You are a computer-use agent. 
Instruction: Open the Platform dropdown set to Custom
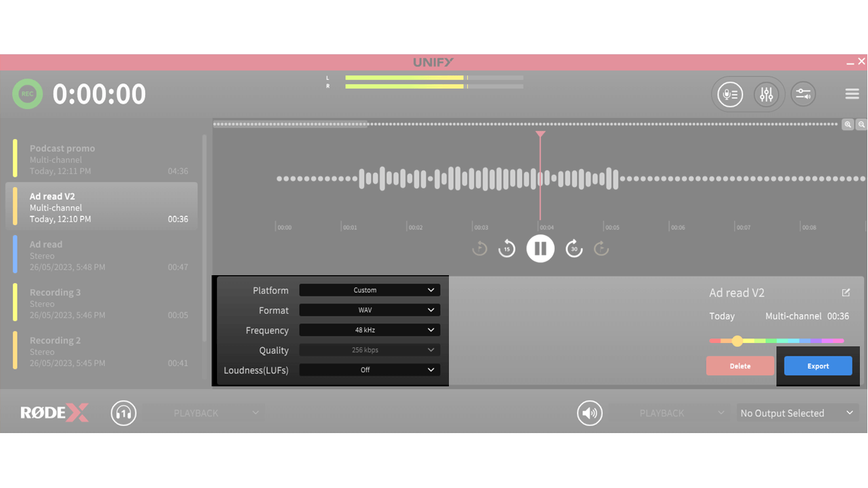point(369,289)
